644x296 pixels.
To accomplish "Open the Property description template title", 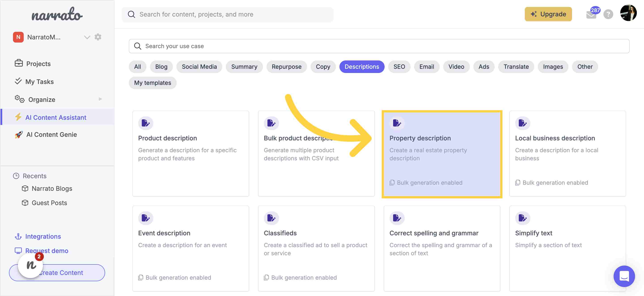I will point(420,138).
